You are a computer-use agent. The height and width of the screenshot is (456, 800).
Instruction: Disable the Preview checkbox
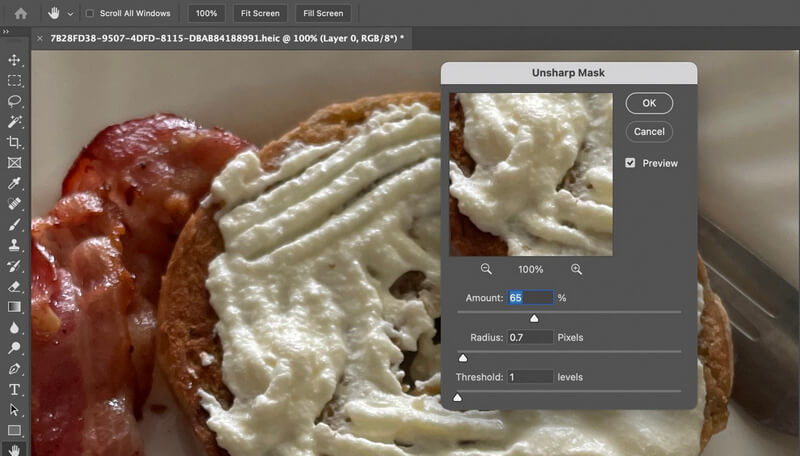(x=630, y=163)
